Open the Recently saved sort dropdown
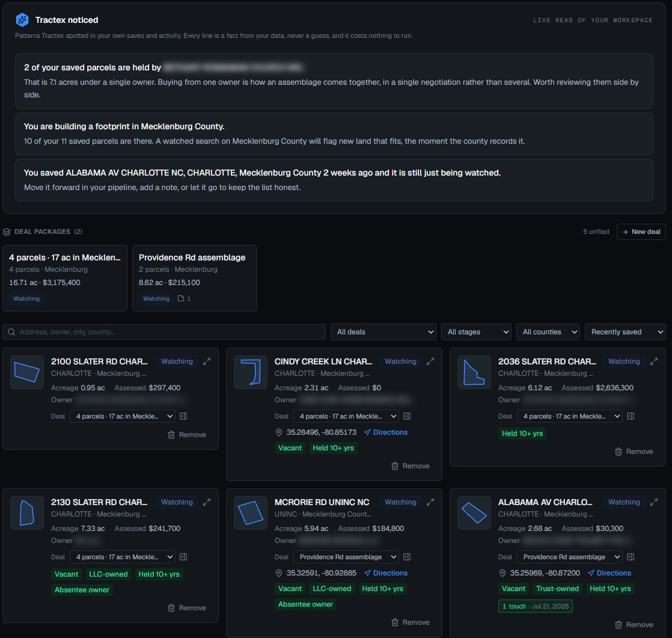Screen dimensions: 672x638 tap(625, 332)
